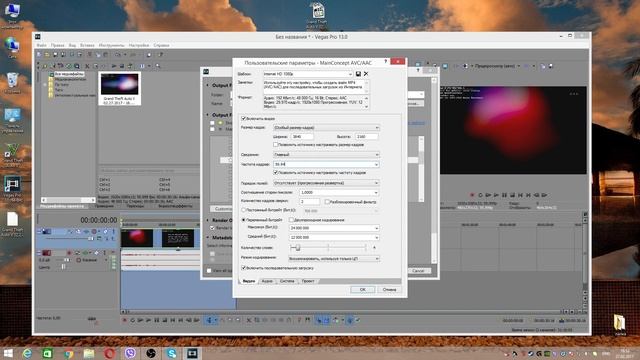
Task: Click Undo icon in Vegas main toolbar
Action: [x=118, y=54]
